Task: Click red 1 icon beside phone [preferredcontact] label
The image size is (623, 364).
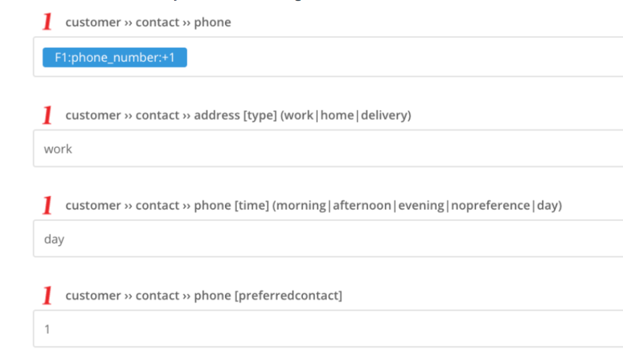Action: (x=48, y=295)
